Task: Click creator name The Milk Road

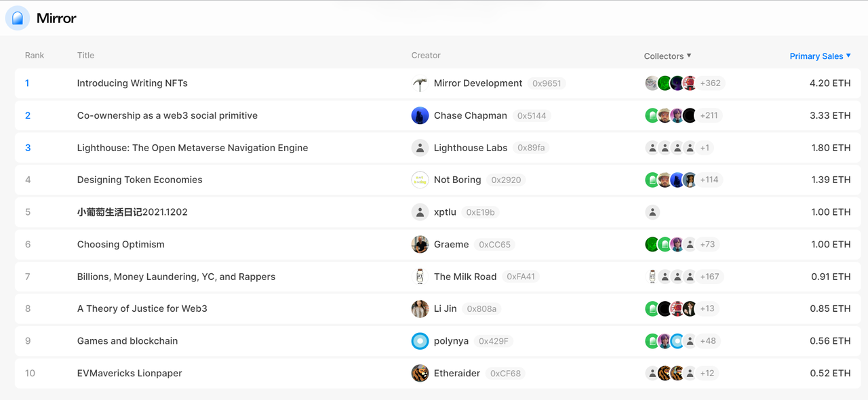Action: 465,277
